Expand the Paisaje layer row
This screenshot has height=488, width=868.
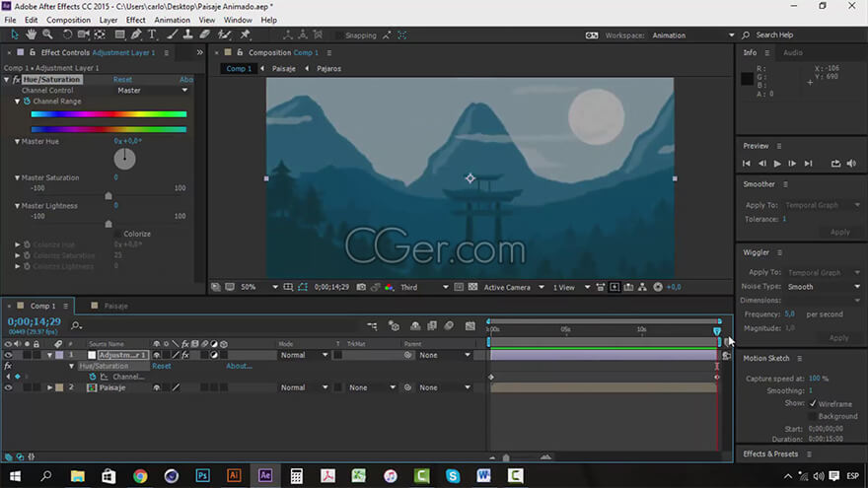pos(50,387)
